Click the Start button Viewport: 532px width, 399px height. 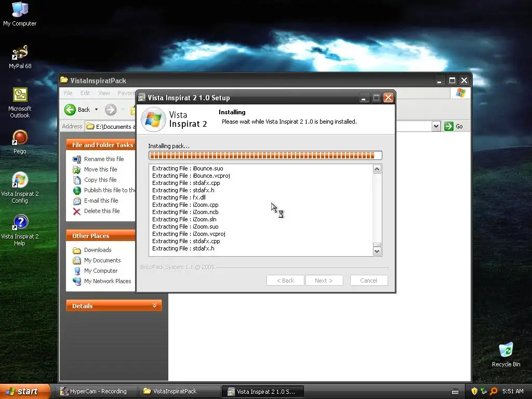point(24,392)
